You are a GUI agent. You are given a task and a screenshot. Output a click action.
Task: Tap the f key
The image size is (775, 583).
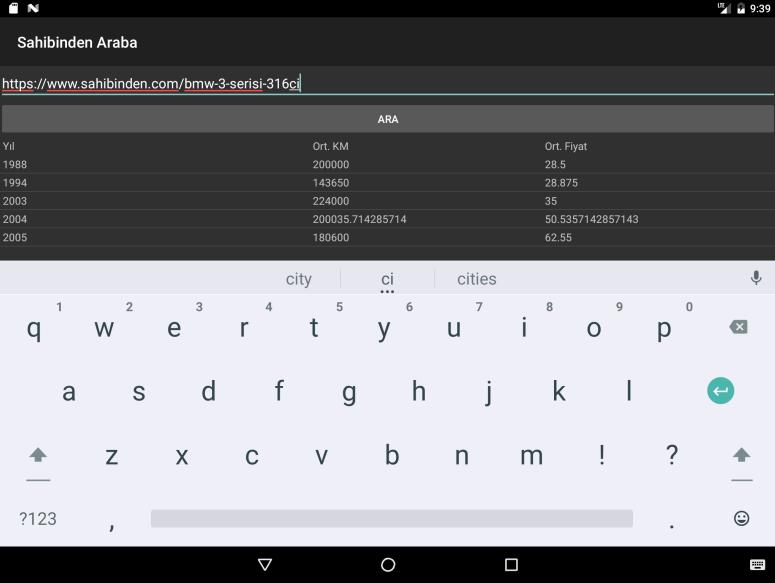pos(279,391)
